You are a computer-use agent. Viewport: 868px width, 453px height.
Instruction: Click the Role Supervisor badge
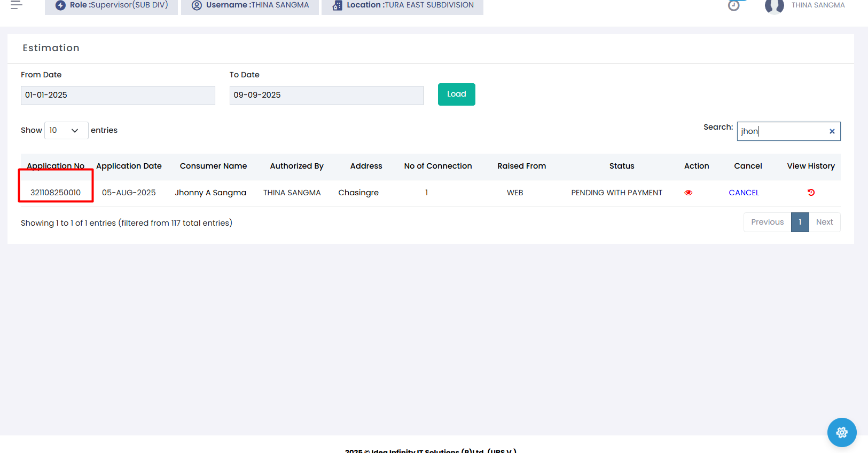(x=111, y=6)
